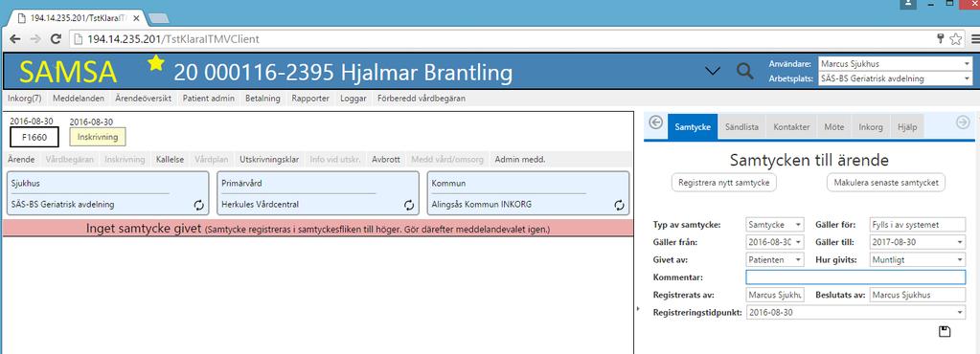Click the browser tab titled 194.14.235.201
Screen dimensions: 980x354
79,18
